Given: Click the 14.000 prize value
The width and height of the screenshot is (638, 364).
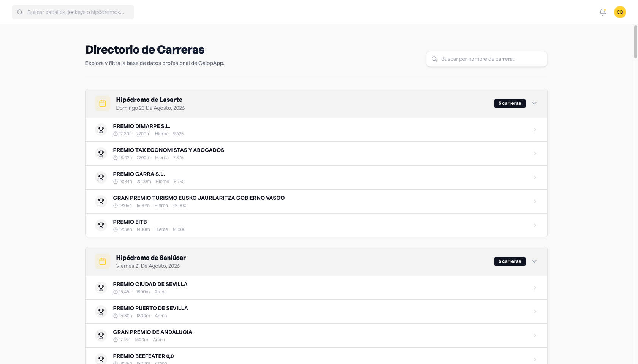Looking at the screenshot, I should 179,229.
